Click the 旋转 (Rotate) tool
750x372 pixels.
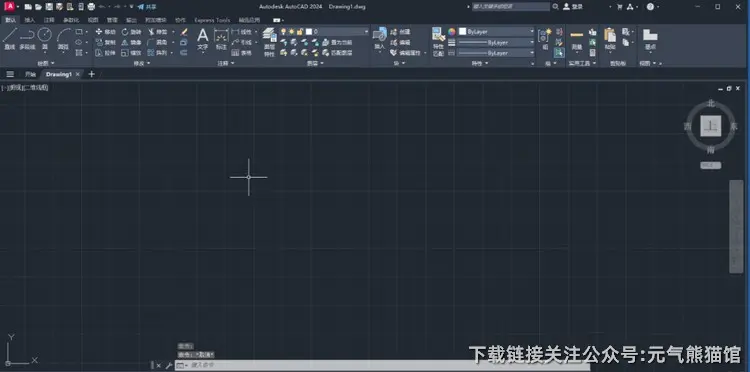132,32
